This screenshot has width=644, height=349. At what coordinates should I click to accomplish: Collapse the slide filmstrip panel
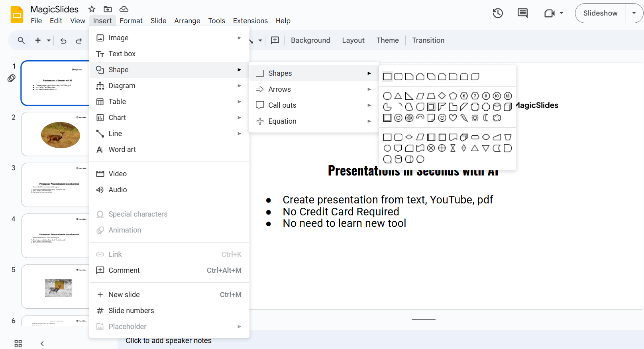[x=42, y=343]
